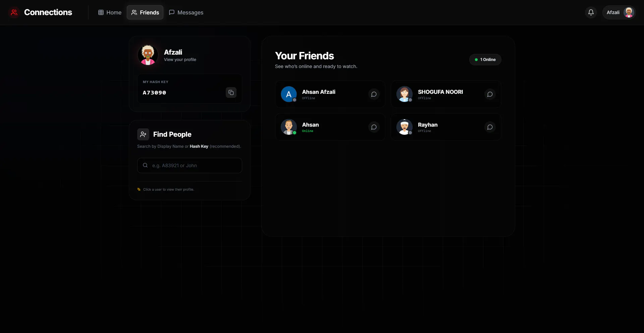Open Rayhan's friend card
The height and width of the screenshot is (333, 644).
446,127
